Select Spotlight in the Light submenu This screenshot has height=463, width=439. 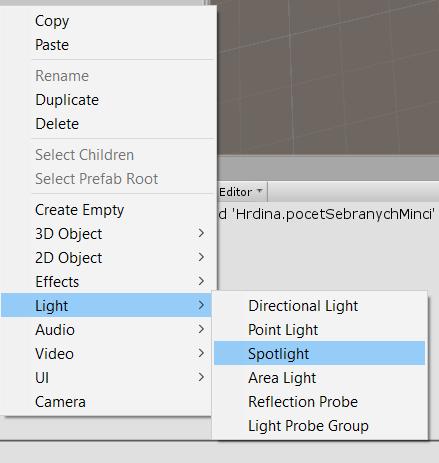tap(319, 353)
